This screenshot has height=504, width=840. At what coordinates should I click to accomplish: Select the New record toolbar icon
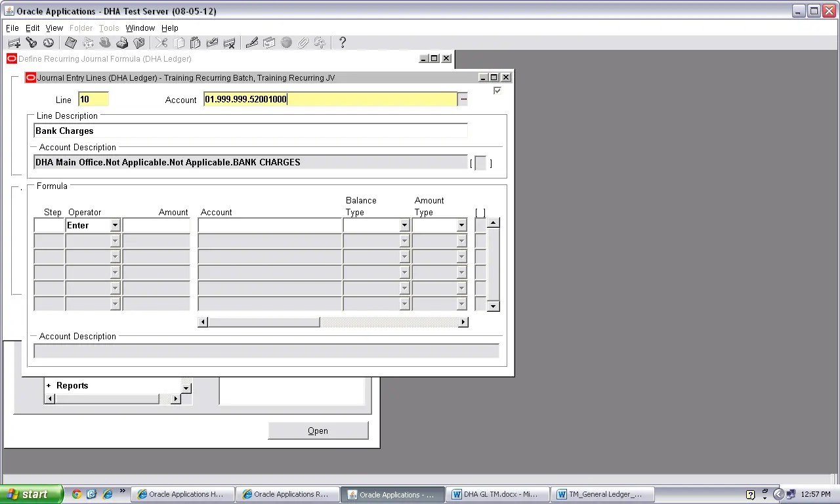click(14, 42)
